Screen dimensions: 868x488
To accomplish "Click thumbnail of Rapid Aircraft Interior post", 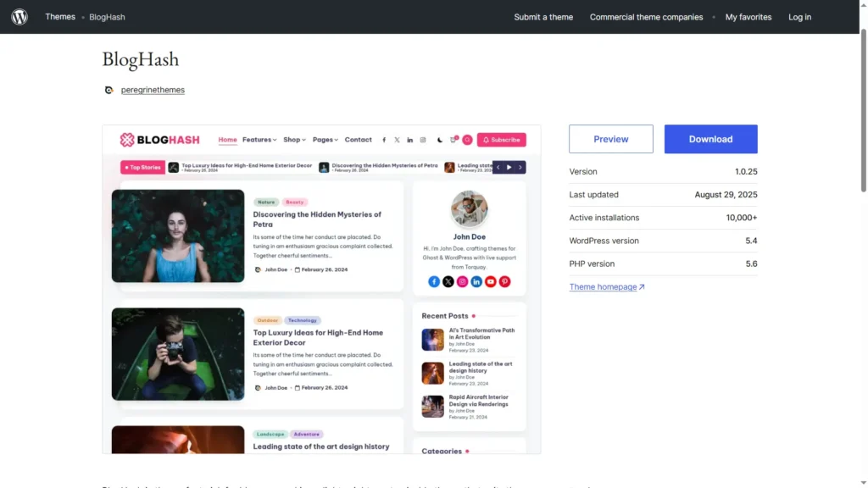I will 432,406.
